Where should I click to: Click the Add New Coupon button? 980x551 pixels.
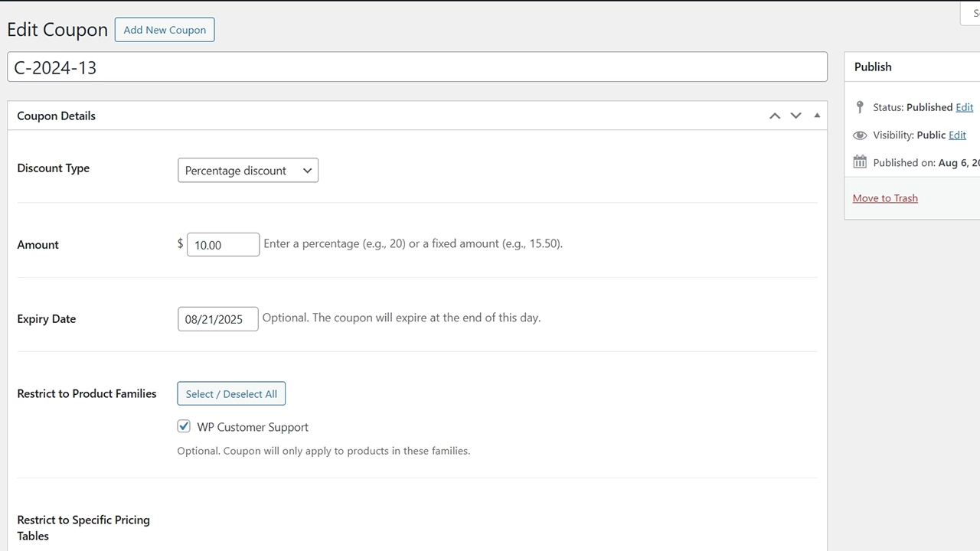(165, 30)
